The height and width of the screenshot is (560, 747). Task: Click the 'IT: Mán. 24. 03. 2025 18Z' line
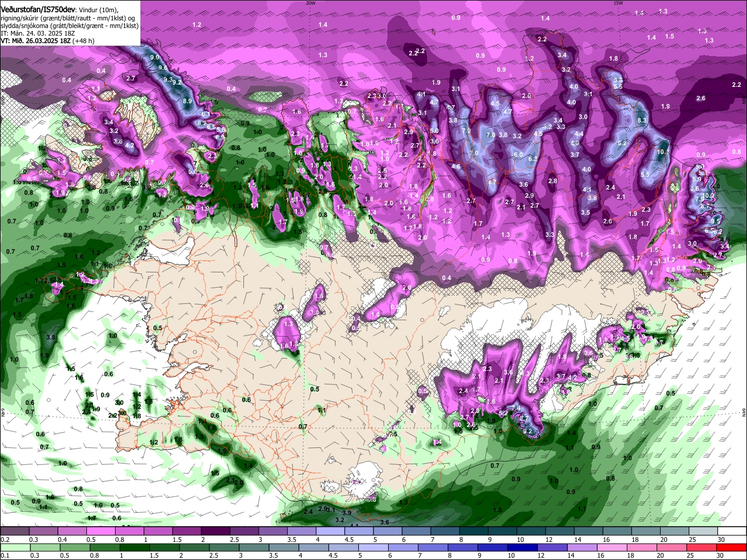(x=38, y=33)
